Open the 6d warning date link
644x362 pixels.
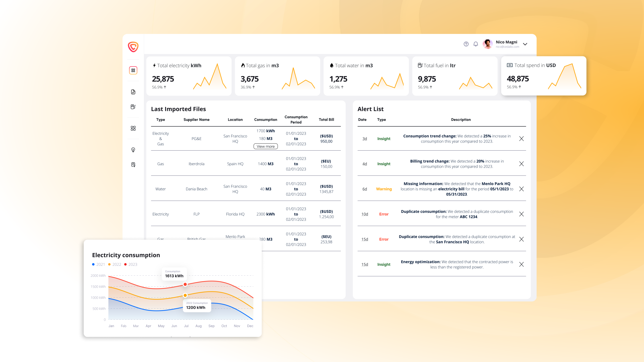tap(365, 189)
